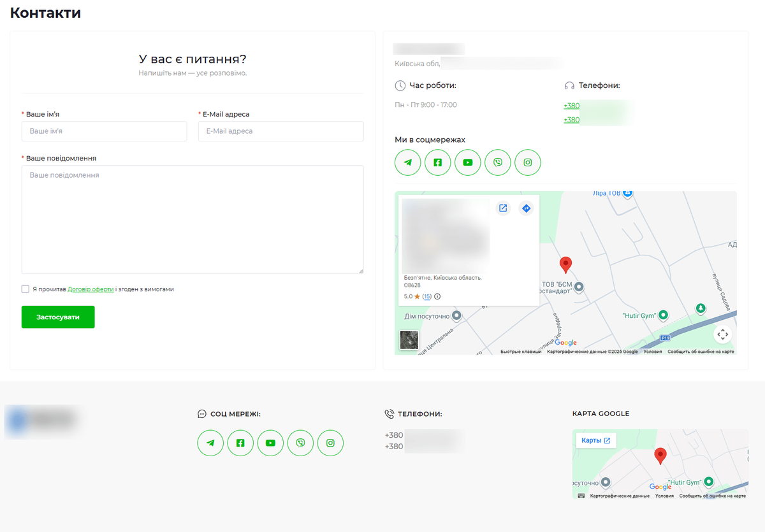Click the У вас є питання? heading

pos(193,59)
